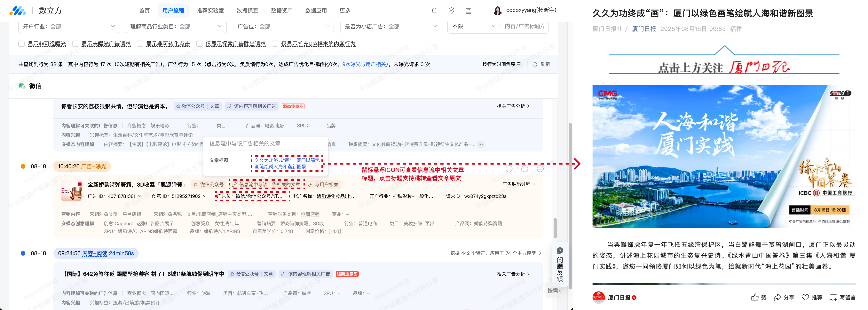The image size is (868, 310).
Task: Click the calendar-style icon in header
Action: (468, 11)
